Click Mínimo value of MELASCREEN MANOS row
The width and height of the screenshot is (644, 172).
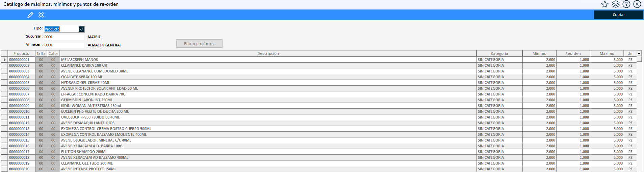[x=539, y=60]
